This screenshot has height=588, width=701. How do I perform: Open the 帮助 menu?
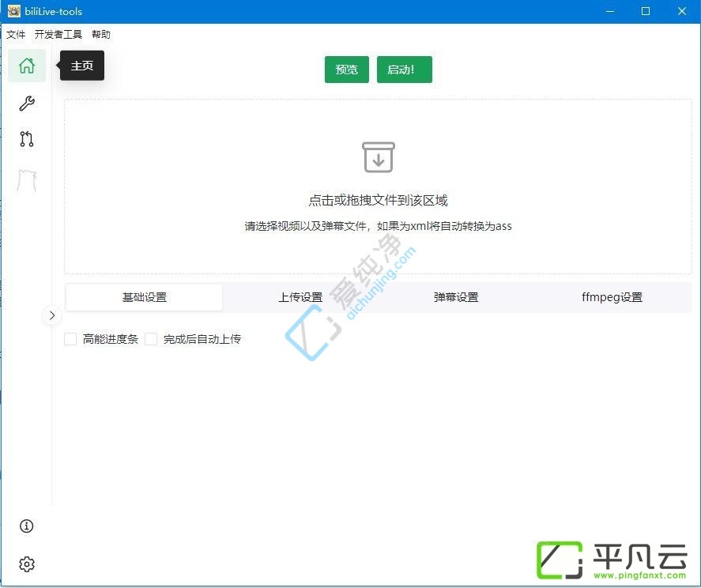tap(101, 35)
